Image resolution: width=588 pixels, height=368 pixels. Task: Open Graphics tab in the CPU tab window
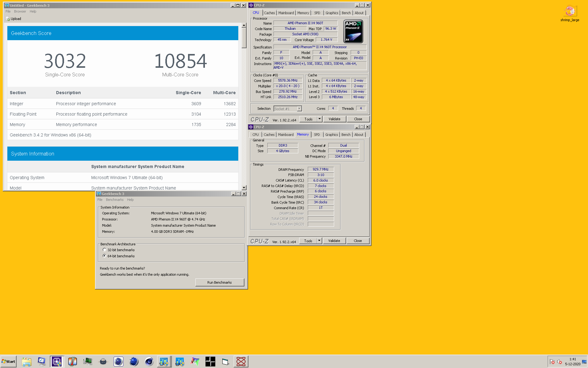click(332, 13)
